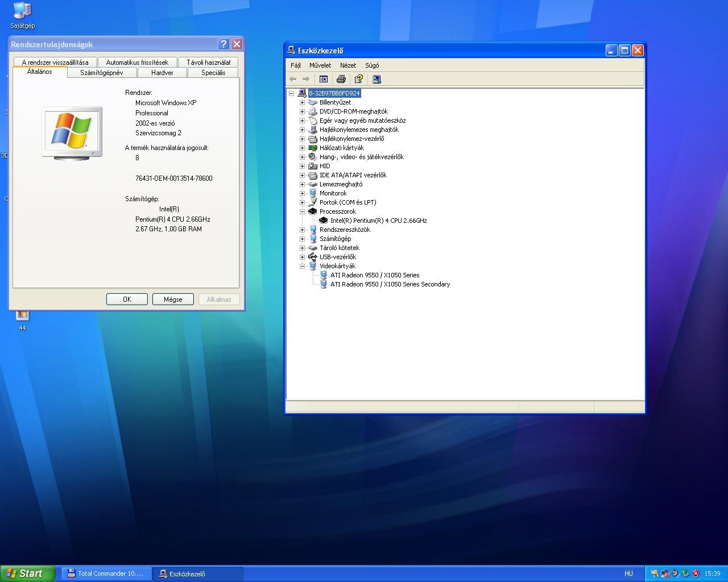
Task: Open the Súgó menu
Action: click(x=372, y=65)
